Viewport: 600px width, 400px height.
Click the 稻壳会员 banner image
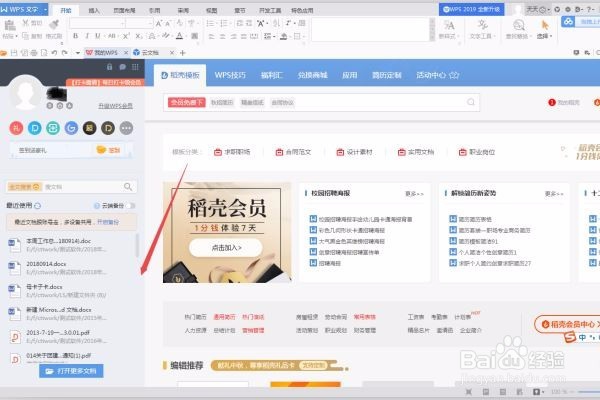pos(227,232)
